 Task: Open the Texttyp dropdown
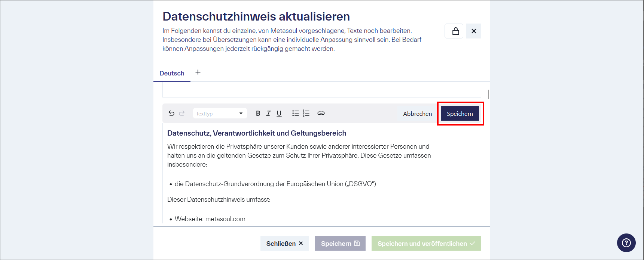pyautogui.click(x=220, y=113)
